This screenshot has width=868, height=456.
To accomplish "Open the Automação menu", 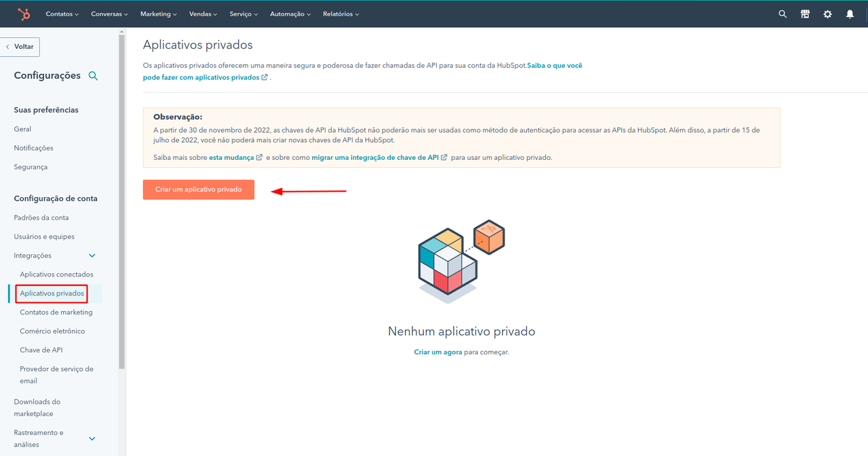I will [290, 14].
